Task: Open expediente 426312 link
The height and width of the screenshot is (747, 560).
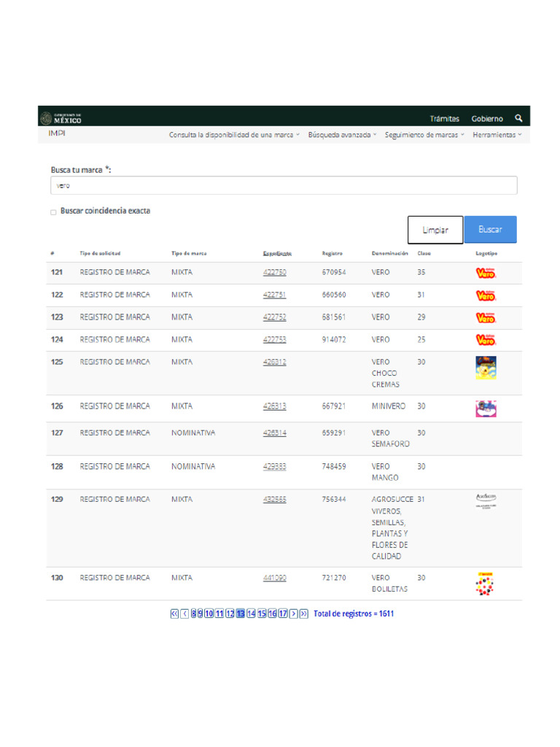Action: point(274,362)
